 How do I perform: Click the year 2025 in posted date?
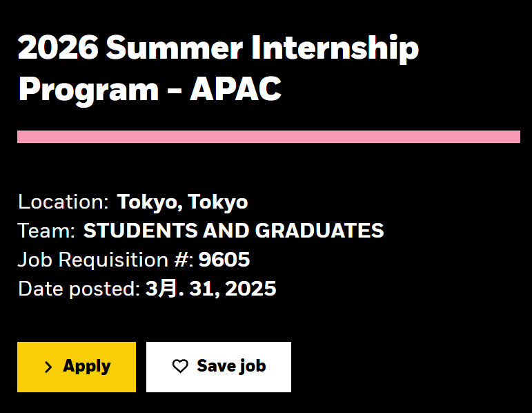pyautogui.click(x=250, y=289)
